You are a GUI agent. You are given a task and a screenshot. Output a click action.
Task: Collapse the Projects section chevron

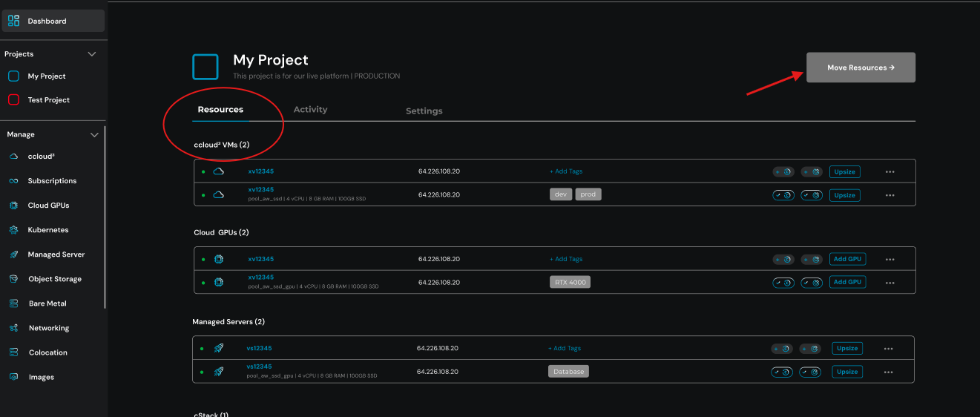[x=93, y=54]
